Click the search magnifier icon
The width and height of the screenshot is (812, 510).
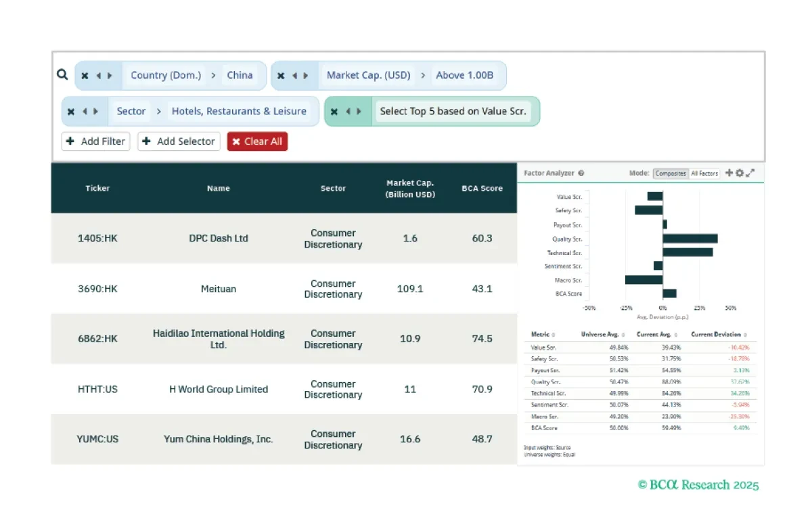[x=62, y=74]
